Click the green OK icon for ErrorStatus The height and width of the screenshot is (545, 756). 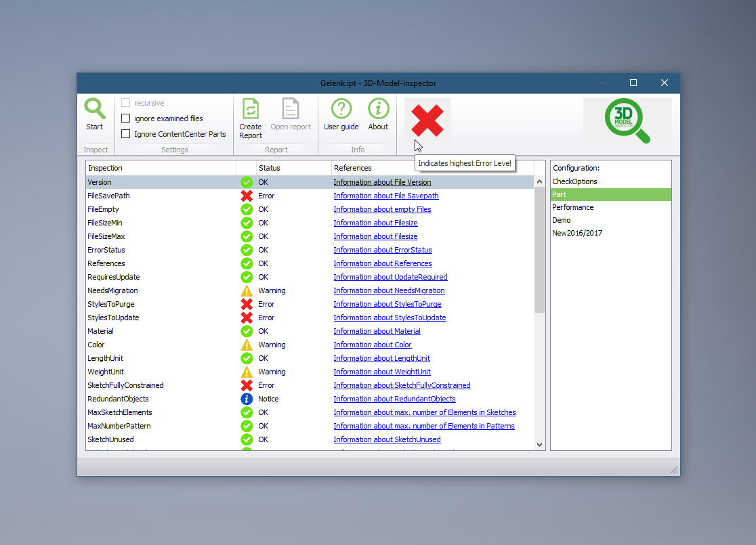pyautogui.click(x=247, y=250)
